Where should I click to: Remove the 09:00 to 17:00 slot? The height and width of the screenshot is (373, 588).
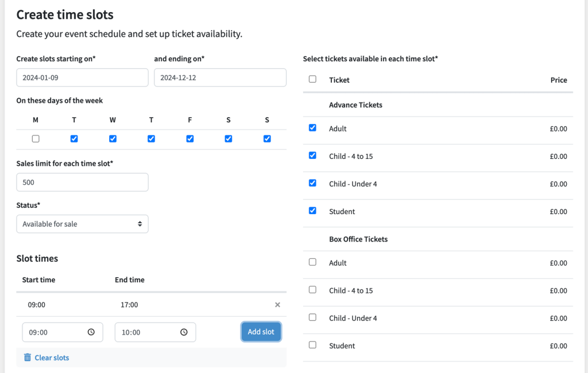(x=277, y=305)
